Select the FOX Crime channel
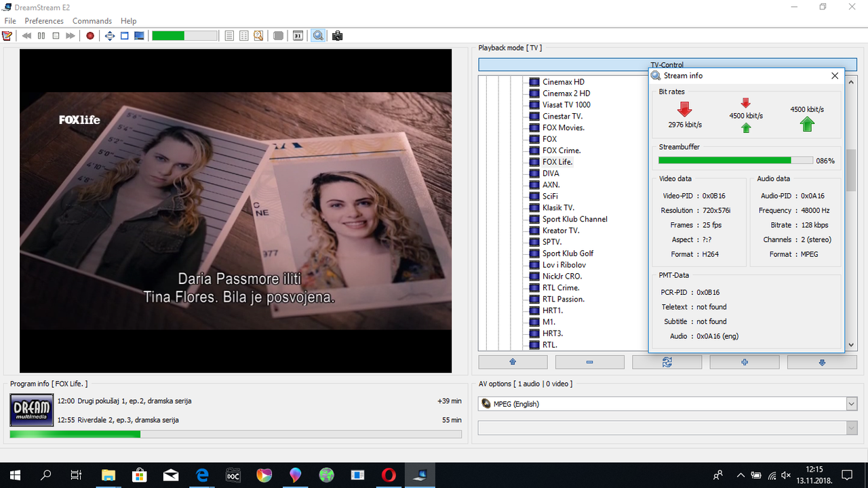Viewport: 868px width, 488px height. (561, 150)
